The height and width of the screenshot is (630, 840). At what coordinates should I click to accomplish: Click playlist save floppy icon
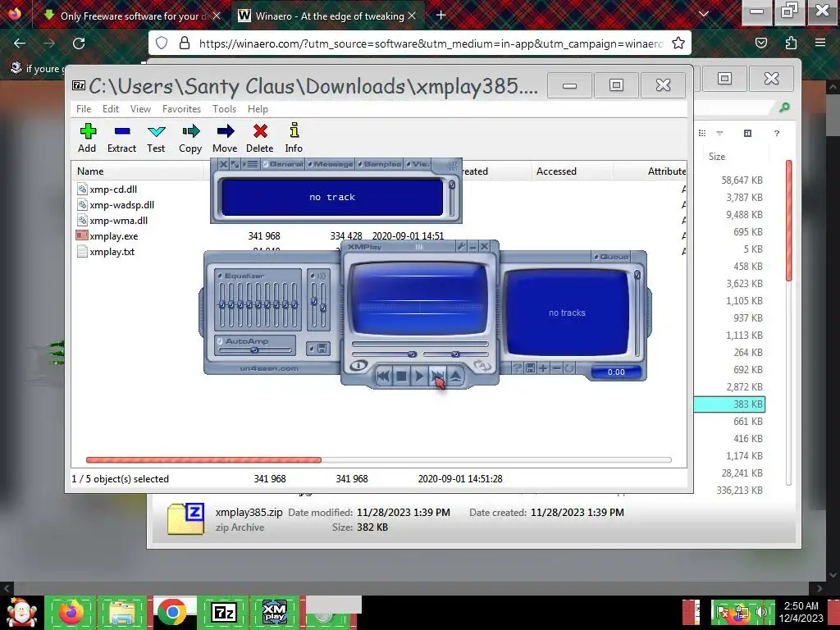[x=530, y=368]
